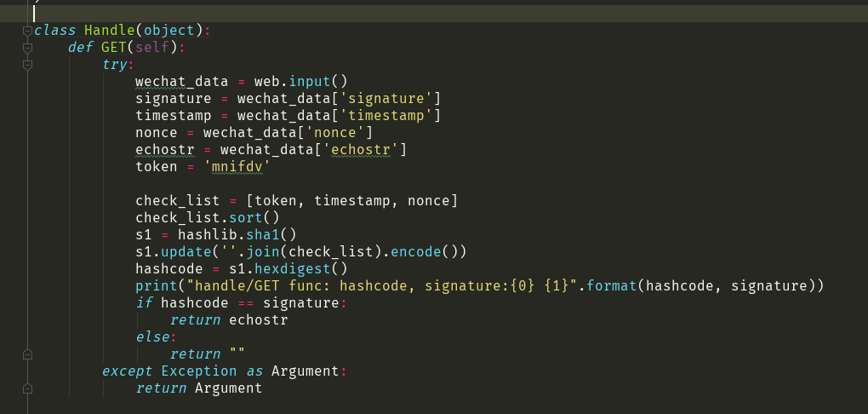Click 'check_list' in the list assignment line
Image resolution: width=868 pixels, height=414 pixels.
tap(178, 201)
